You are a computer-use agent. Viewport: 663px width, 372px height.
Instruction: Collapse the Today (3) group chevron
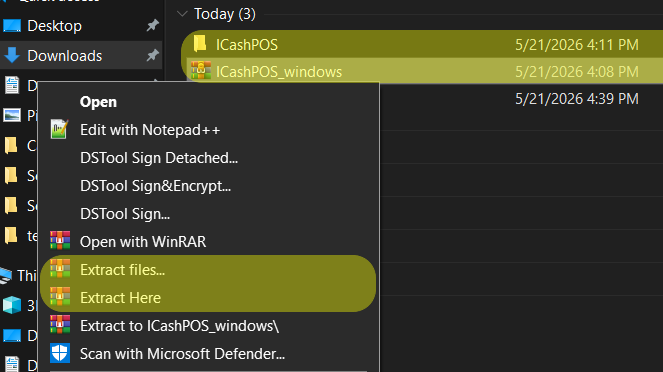point(182,14)
